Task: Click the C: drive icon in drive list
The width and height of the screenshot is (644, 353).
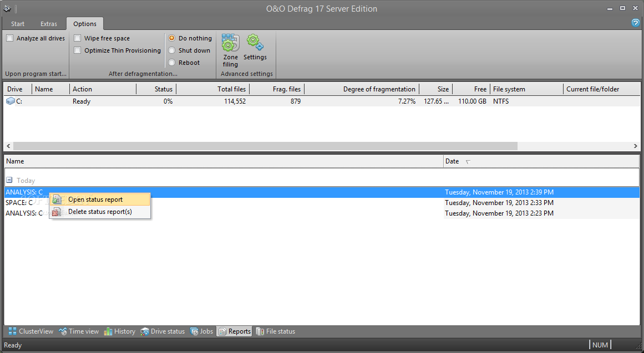Action: (x=11, y=101)
